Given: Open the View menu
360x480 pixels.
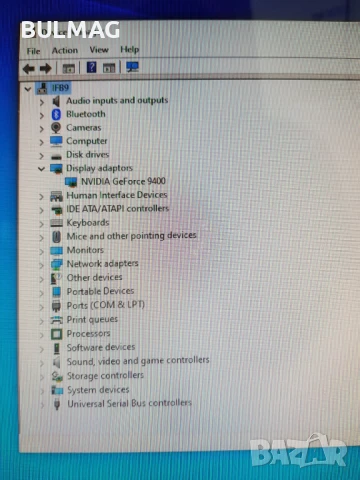Looking at the screenshot, I should click(99, 50).
